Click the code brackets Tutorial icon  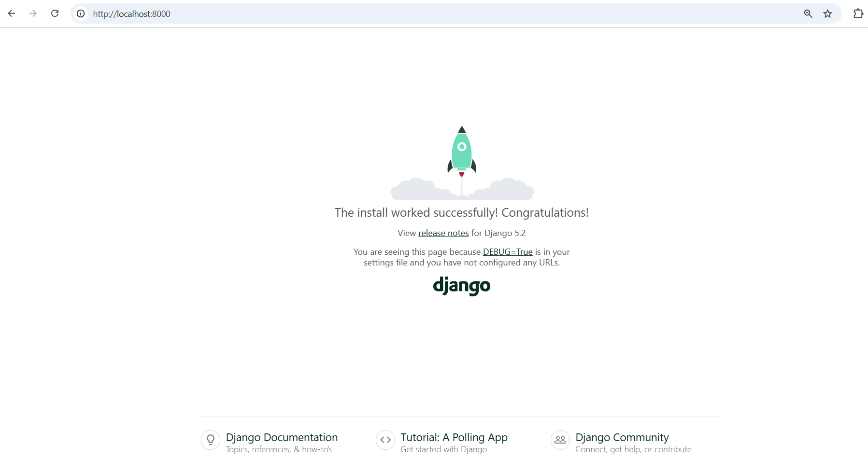tap(385, 440)
